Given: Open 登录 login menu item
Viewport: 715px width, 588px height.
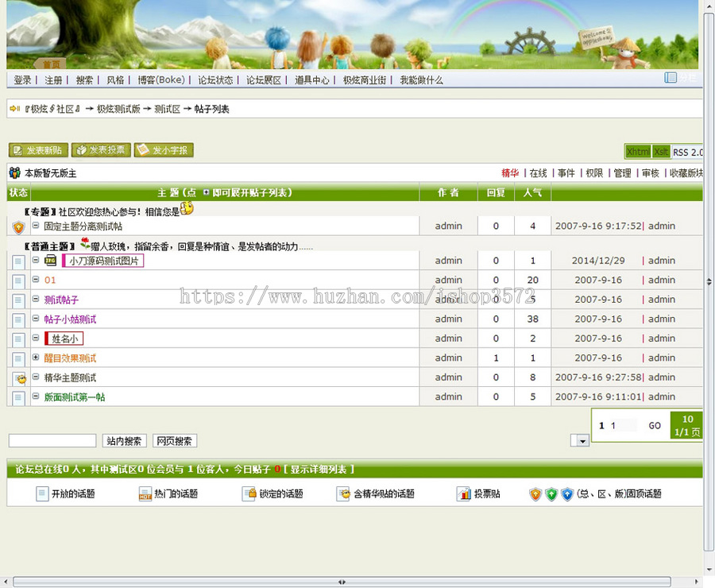Looking at the screenshot, I should click(x=22, y=80).
